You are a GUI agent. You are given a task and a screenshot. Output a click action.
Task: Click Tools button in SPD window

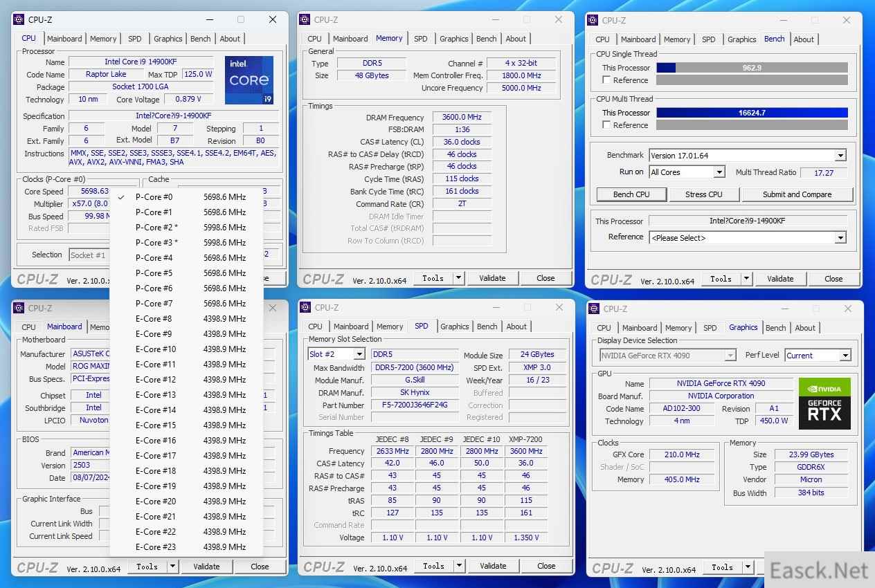tap(433, 566)
